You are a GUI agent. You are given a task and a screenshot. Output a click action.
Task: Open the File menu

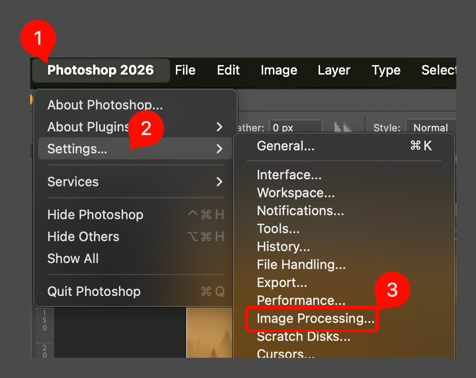point(185,70)
